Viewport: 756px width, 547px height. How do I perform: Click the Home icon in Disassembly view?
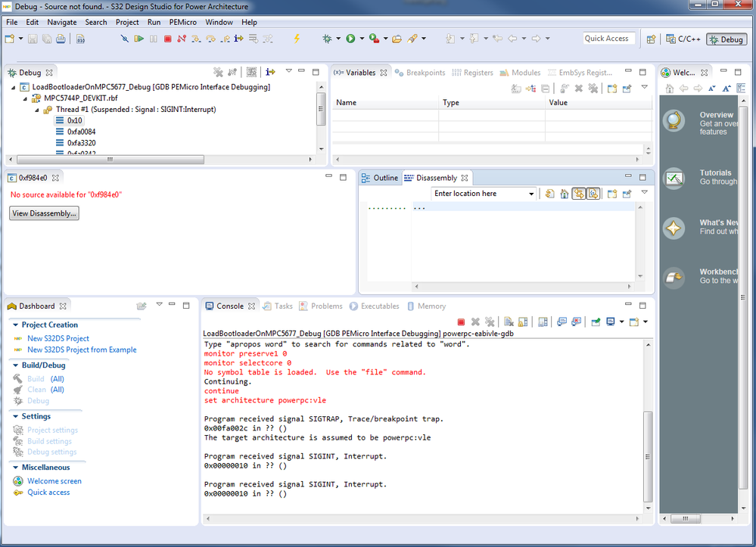564,194
